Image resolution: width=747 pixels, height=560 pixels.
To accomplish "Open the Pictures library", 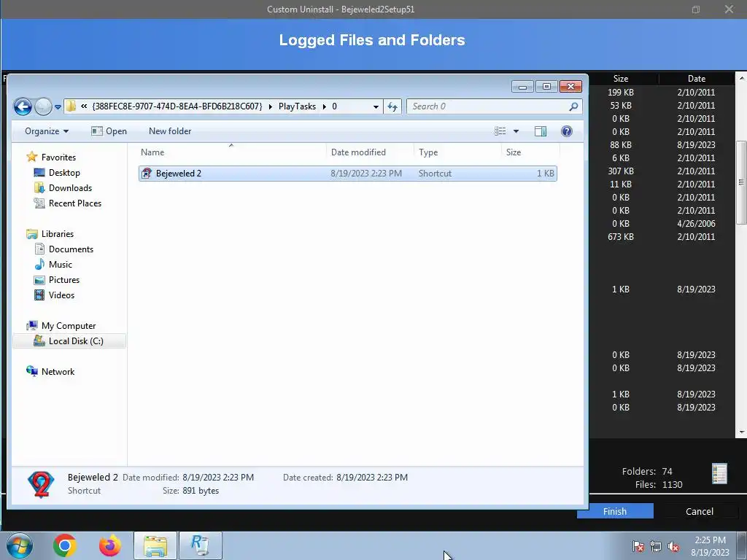I will click(64, 279).
